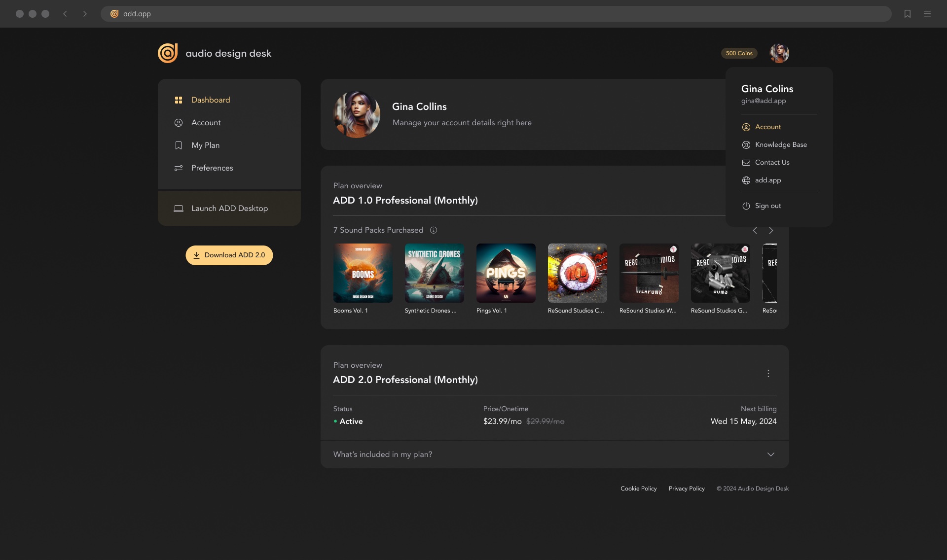Click Launch ADD Desktop
Screen dimensions: 947x560
point(229,209)
